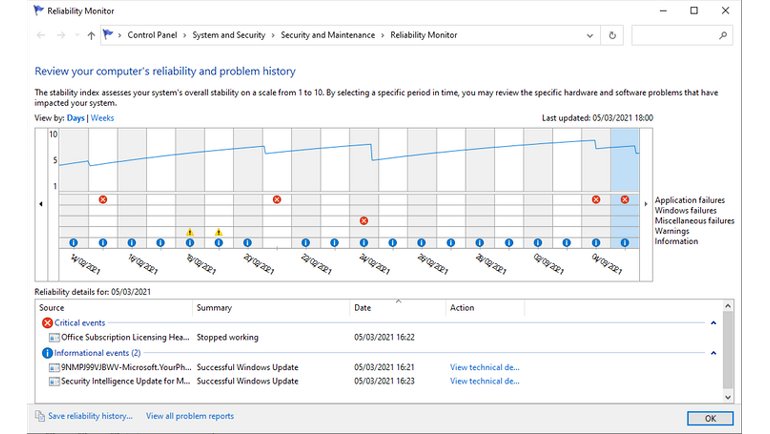Screen dimensions: 770x434
Task: Sort by the Source column header
Action: point(114,308)
